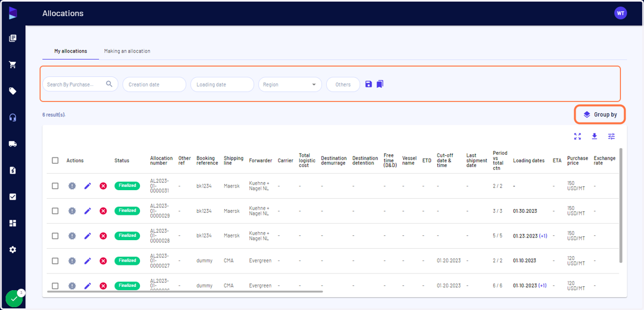
Task: Open the checkbox tasks sidebar icon
Action: tap(13, 197)
